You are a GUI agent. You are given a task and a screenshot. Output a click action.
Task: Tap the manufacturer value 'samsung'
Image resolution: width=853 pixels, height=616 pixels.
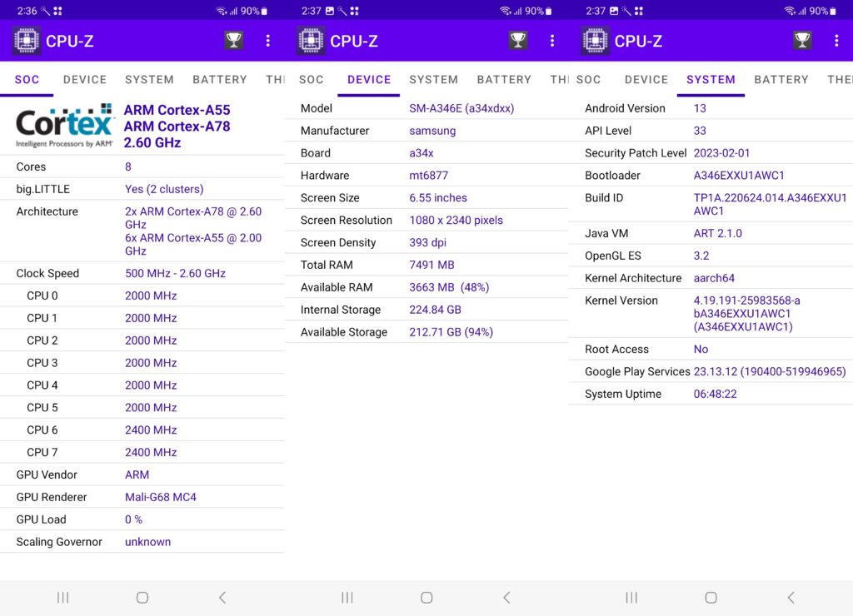click(432, 131)
